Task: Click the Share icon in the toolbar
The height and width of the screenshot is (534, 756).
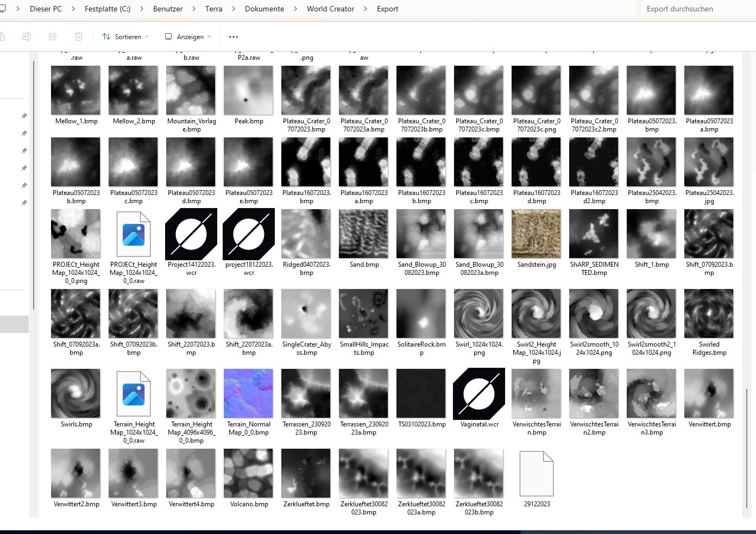Action: click(53, 36)
